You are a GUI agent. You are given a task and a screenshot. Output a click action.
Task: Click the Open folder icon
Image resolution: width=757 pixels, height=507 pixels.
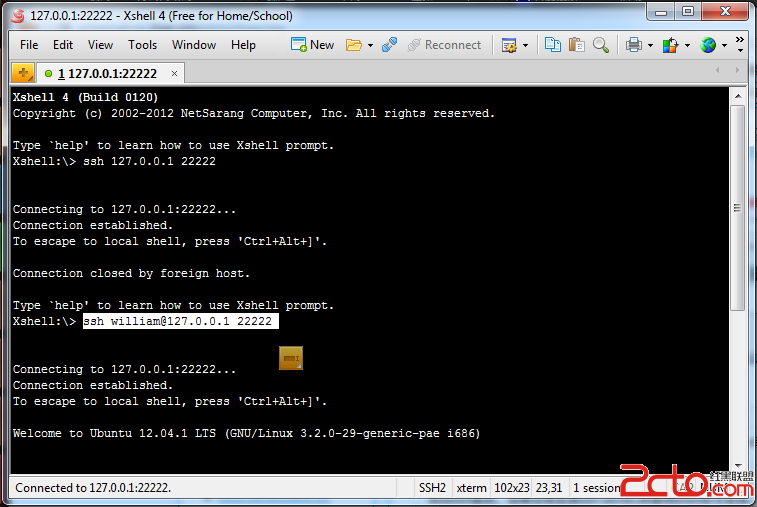coord(354,45)
